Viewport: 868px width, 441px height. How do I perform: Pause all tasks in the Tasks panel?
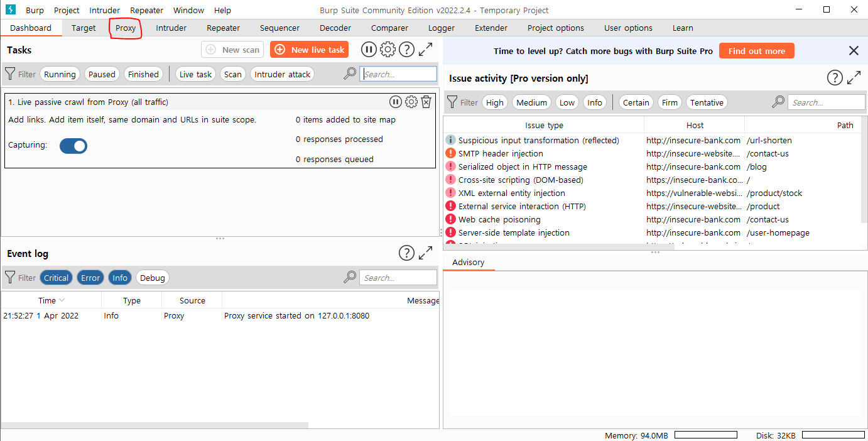click(x=369, y=50)
